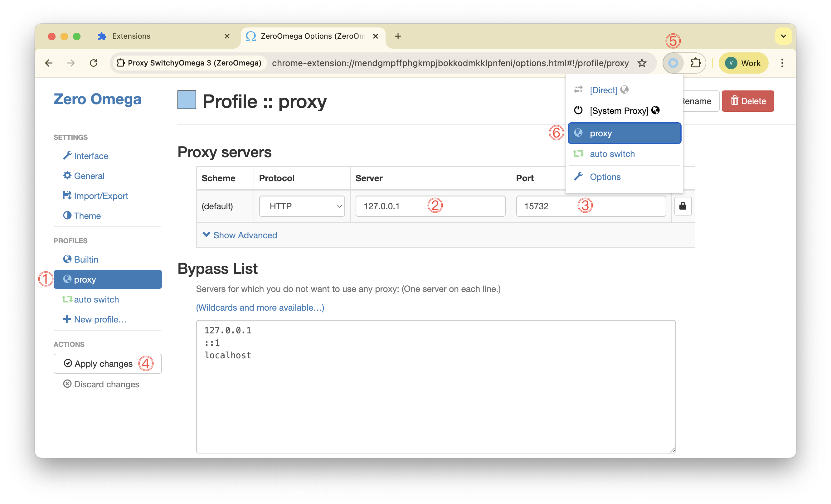Viewport: 831px width, 504px height.
Task: Open the Builtin profile
Action: 86,259
